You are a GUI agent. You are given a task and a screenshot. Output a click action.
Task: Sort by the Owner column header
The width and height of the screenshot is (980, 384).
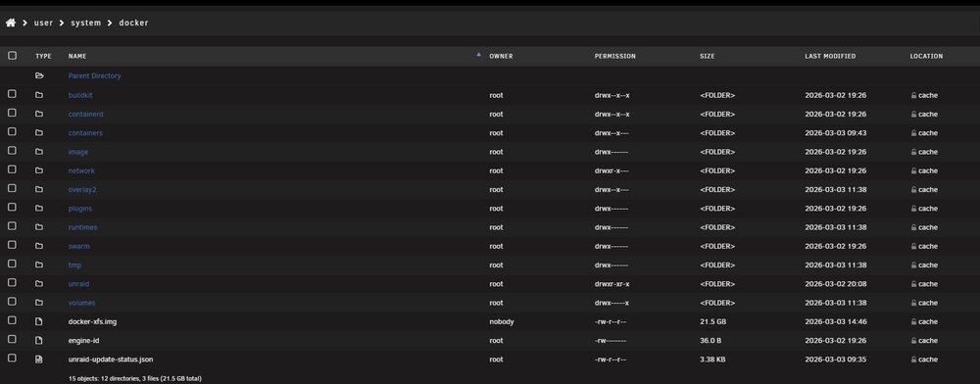[x=501, y=56]
